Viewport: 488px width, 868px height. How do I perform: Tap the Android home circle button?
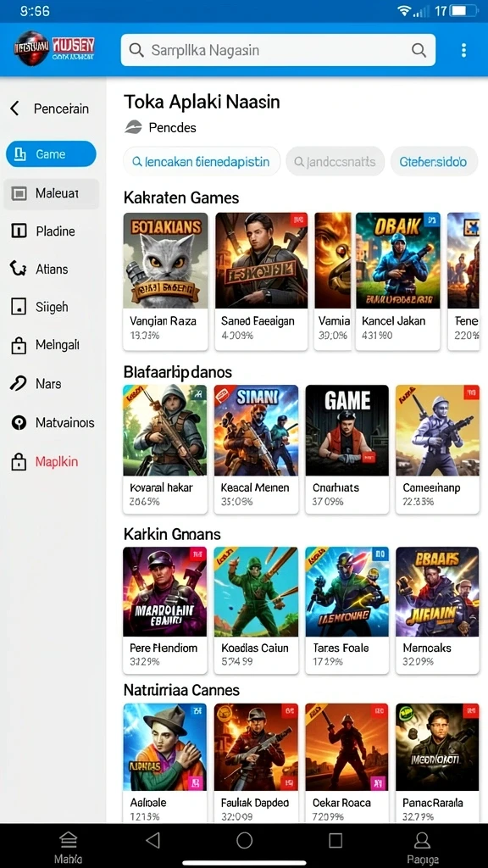click(x=245, y=840)
